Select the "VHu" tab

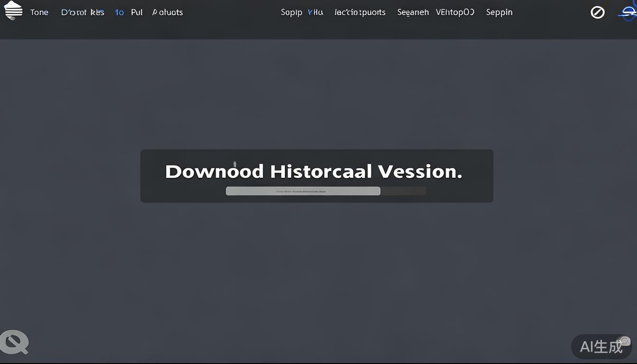pyautogui.click(x=315, y=12)
